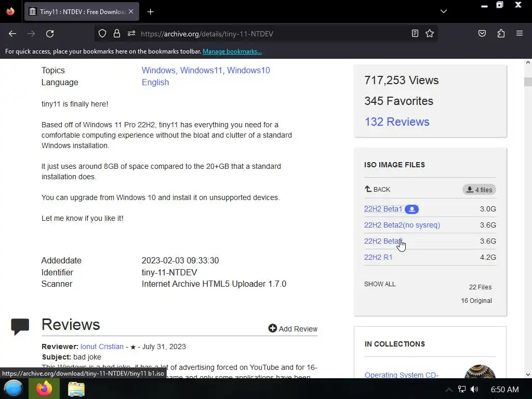The height and width of the screenshot is (399, 532).
Task: Open the Windows11 topic link
Action: click(x=201, y=70)
